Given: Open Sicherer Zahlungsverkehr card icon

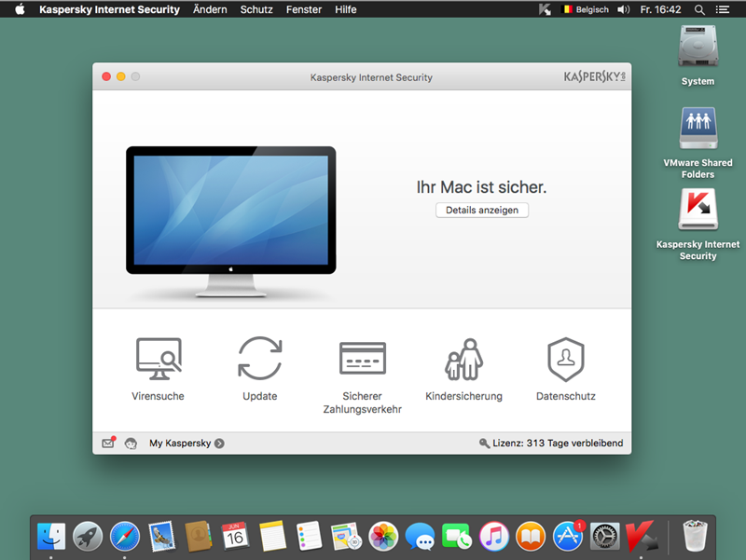Looking at the screenshot, I should tap(362, 359).
